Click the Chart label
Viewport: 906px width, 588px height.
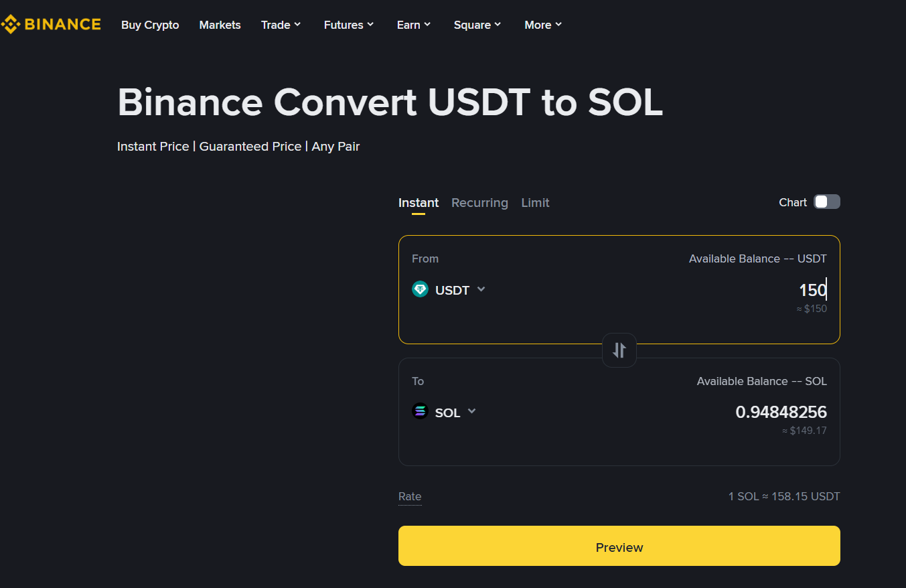(x=793, y=202)
